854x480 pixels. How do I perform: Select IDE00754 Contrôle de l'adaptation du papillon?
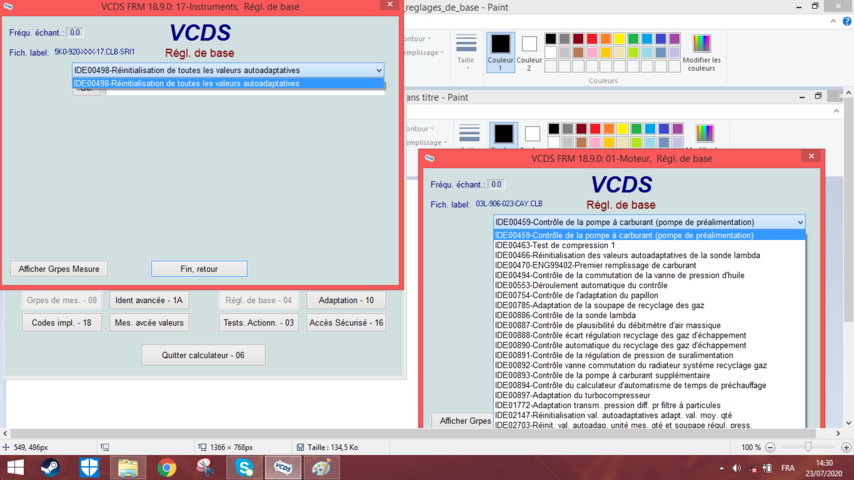(649, 295)
